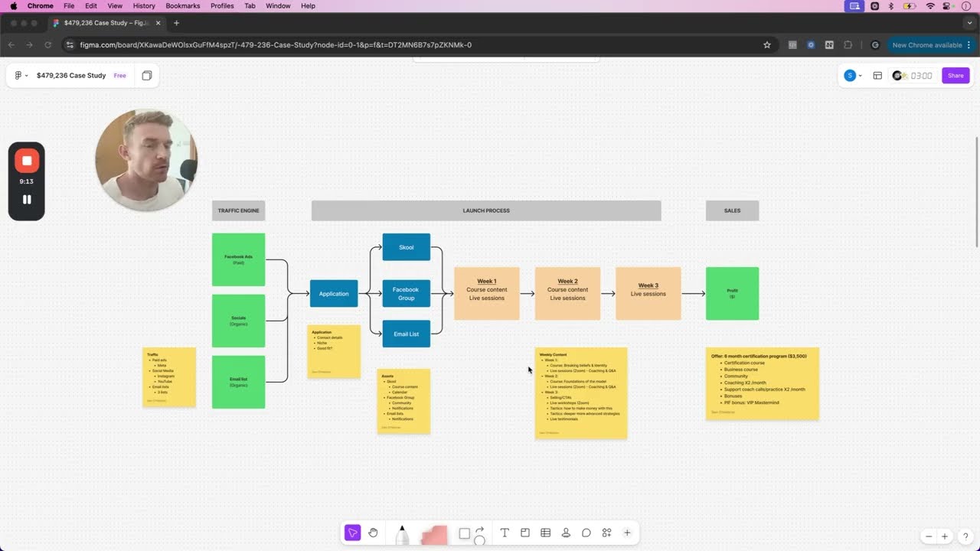Click the address bar URL

point(276,45)
